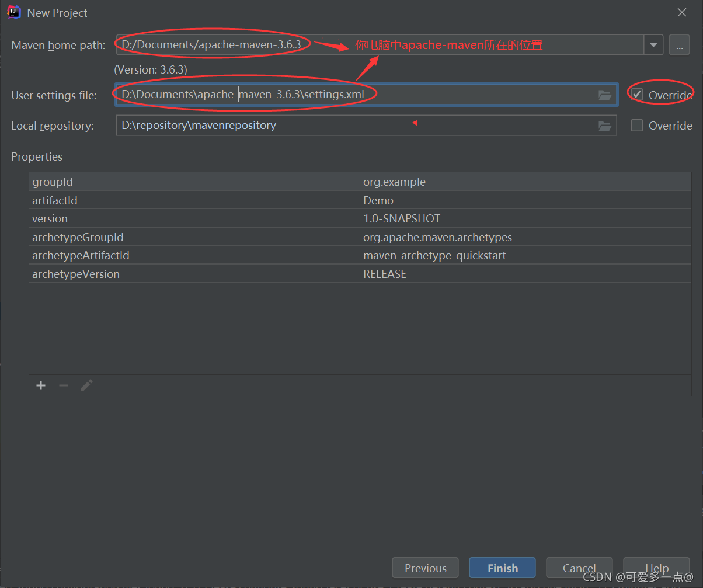Image resolution: width=703 pixels, height=588 pixels.
Task: Remove selected property with minus icon
Action: 64,385
